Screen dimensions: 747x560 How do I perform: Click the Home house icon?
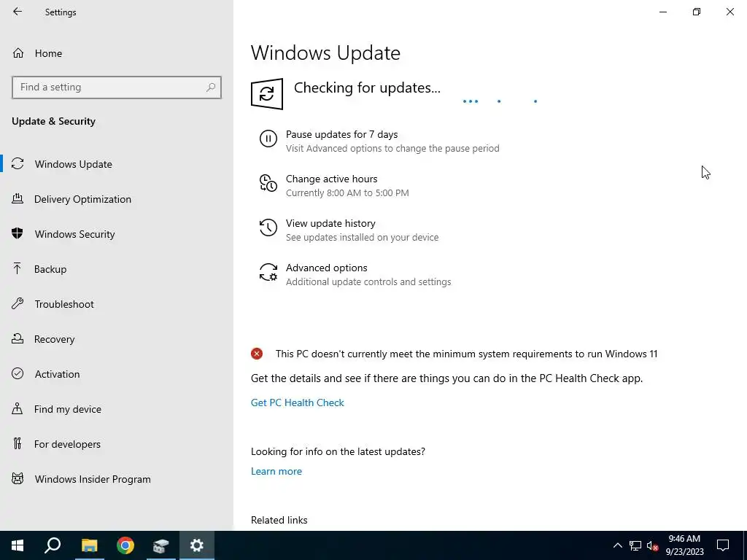pos(18,52)
